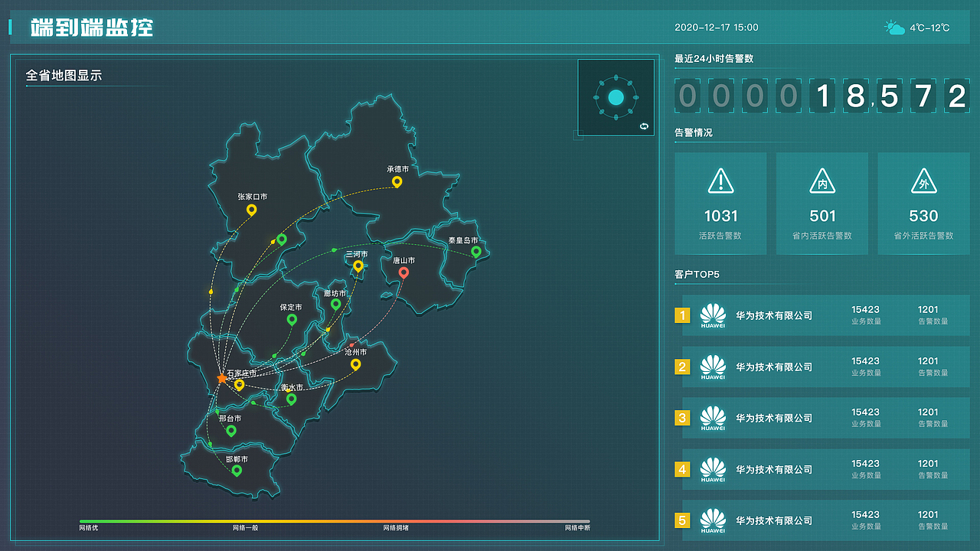Viewport: 980px width, 551px height.
Task: Click the 网络一般 legend label
Action: [x=245, y=528]
